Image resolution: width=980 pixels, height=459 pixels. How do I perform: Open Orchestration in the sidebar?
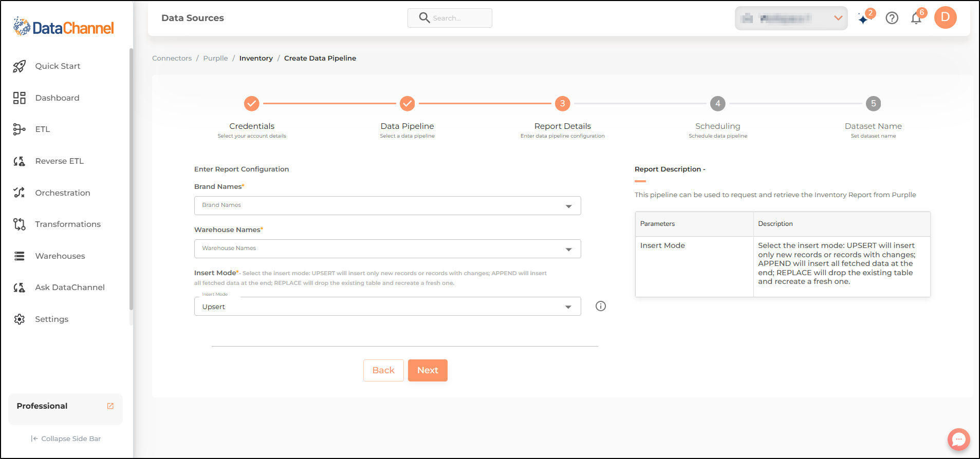click(x=63, y=193)
